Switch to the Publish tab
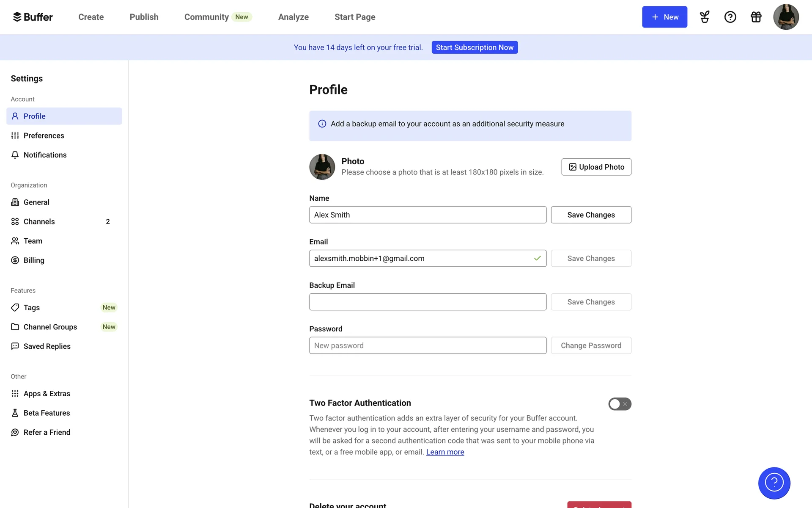Image resolution: width=812 pixels, height=508 pixels. 144,17
